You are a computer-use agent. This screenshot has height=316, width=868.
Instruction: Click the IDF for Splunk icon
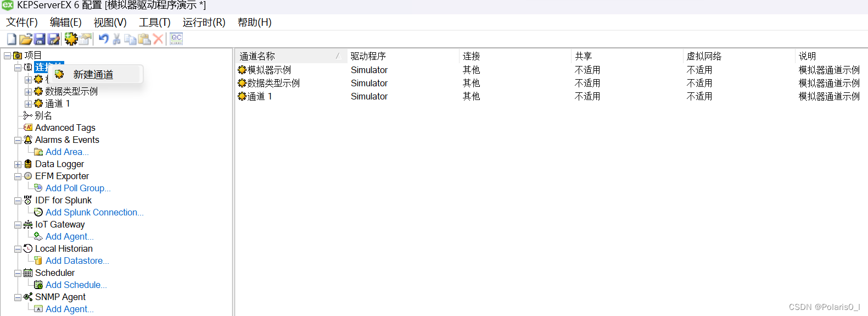28,200
